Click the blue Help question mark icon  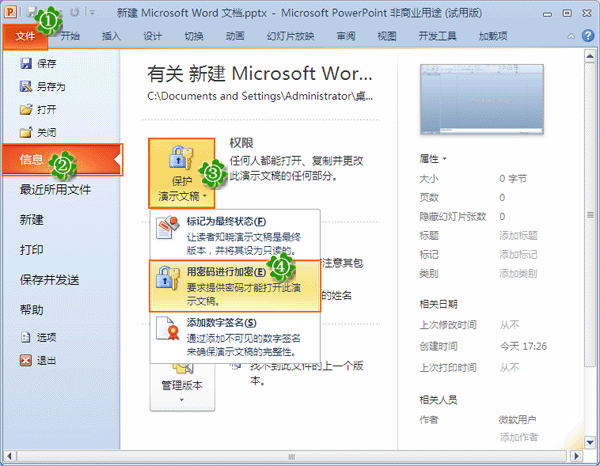pos(588,36)
